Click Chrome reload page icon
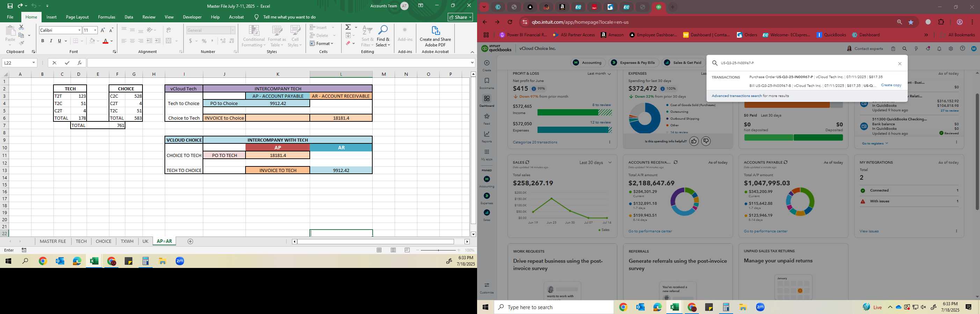This screenshot has height=314, width=980. 510,22
